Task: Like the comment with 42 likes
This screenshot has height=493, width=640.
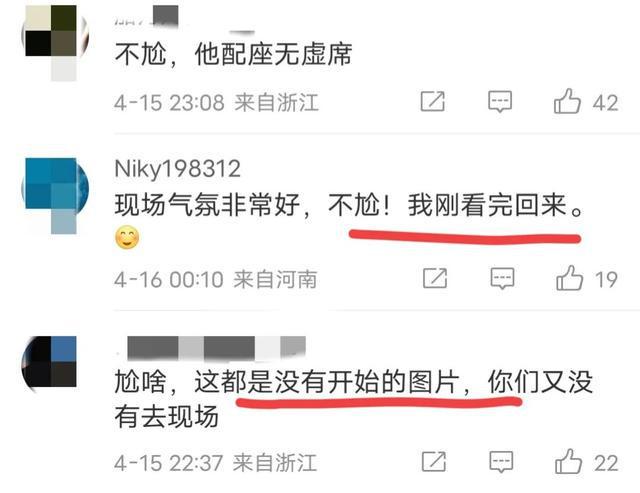Action: click(x=567, y=101)
